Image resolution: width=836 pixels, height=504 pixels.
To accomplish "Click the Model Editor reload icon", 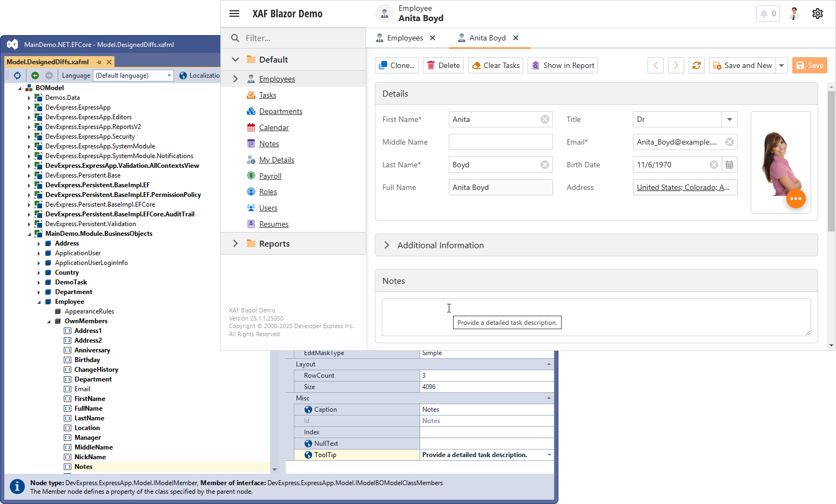I will [17, 76].
